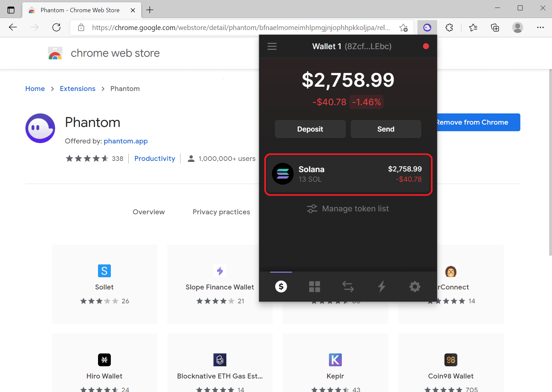Click the -1.46% change badge
The width and height of the screenshot is (552, 392).
pyautogui.click(x=367, y=102)
